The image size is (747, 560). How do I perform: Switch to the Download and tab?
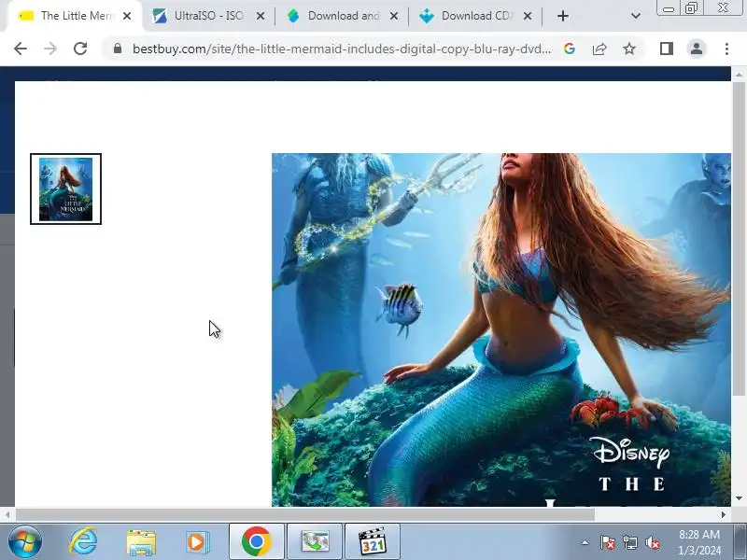coord(342,16)
